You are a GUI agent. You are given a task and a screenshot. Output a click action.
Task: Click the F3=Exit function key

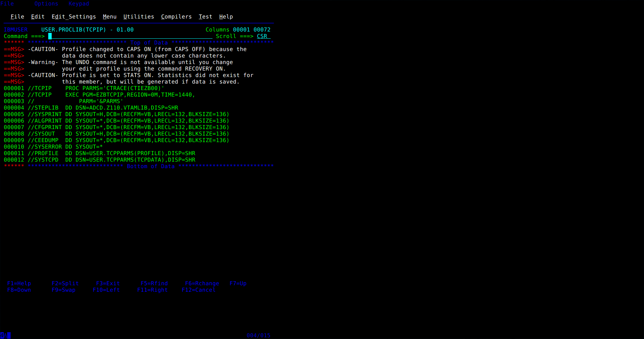point(108,283)
